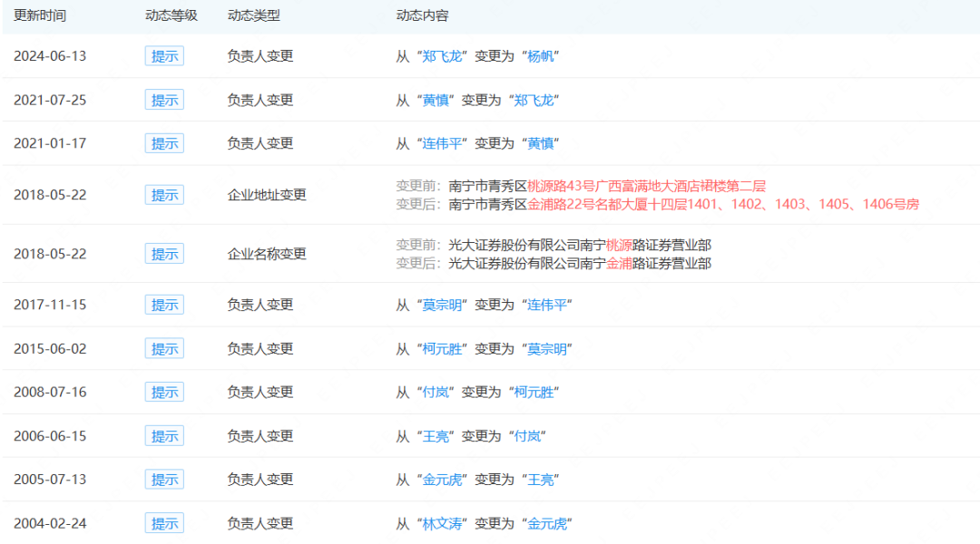
Task: Click 提示 tag in 2021-01-17 row
Action: (164, 143)
